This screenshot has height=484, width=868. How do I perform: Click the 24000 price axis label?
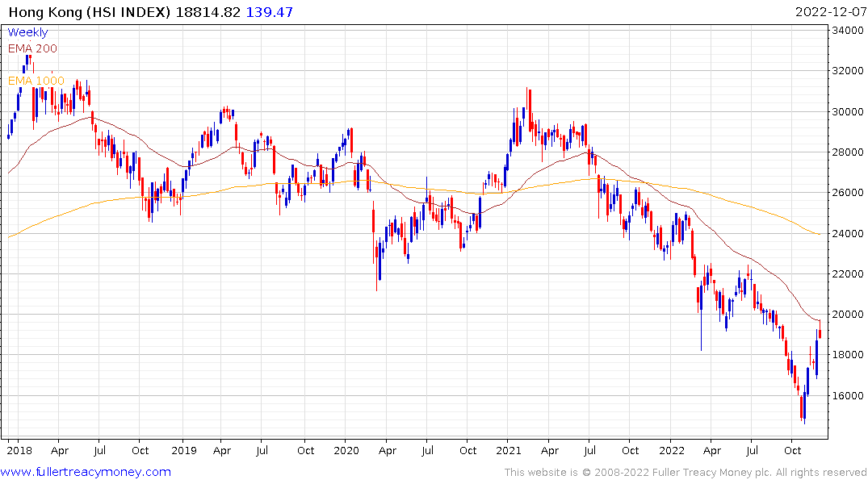click(x=848, y=233)
